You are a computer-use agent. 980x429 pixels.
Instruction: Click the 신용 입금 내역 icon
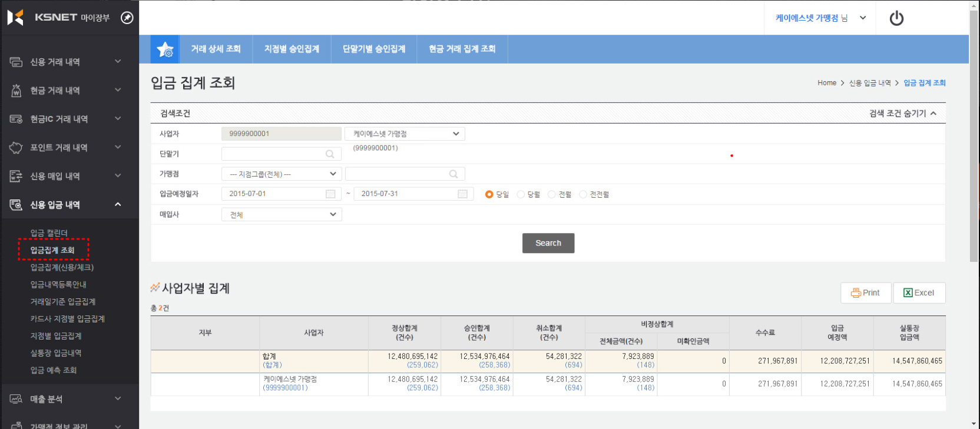click(x=16, y=205)
